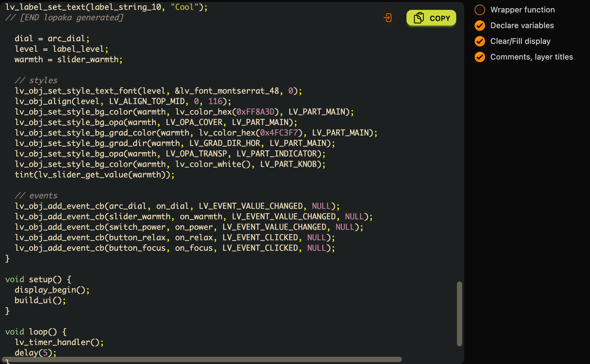Image resolution: width=590 pixels, height=364 pixels.
Task: Click the orange export code icon
Action: [x=388, y=18]
